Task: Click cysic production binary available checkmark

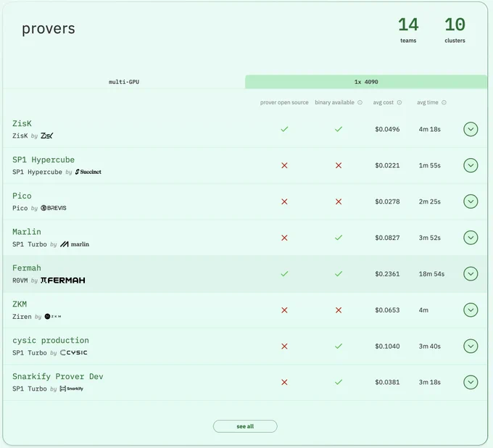Action: (339, 346)
